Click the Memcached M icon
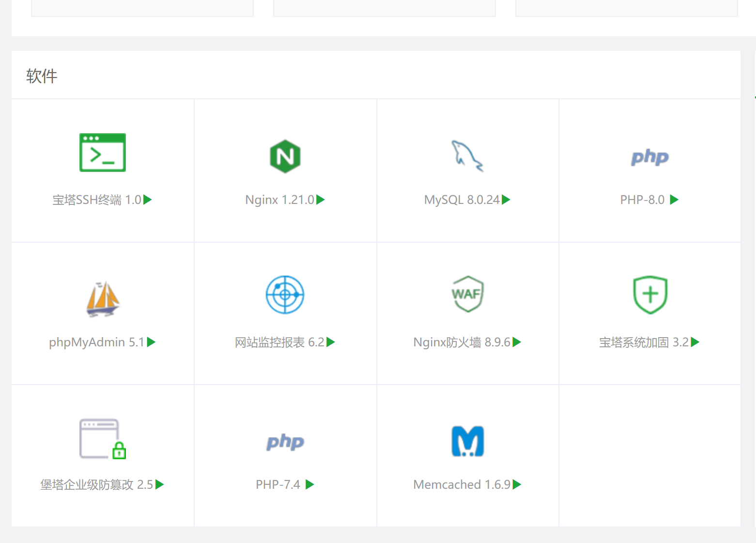Image resolution: width=756 pixels, height=543 pixels. [467, 441]
